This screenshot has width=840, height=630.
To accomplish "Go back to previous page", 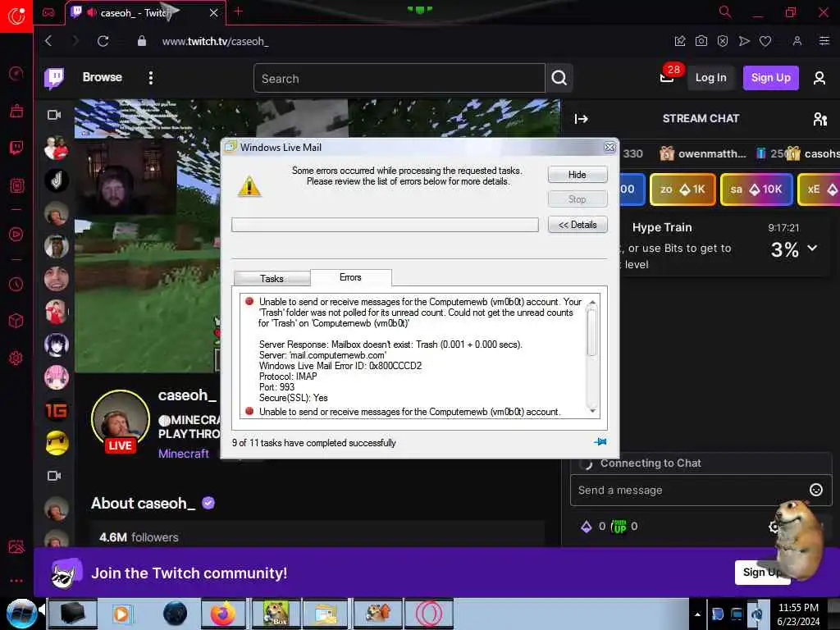I will click(x=48, y=41).
